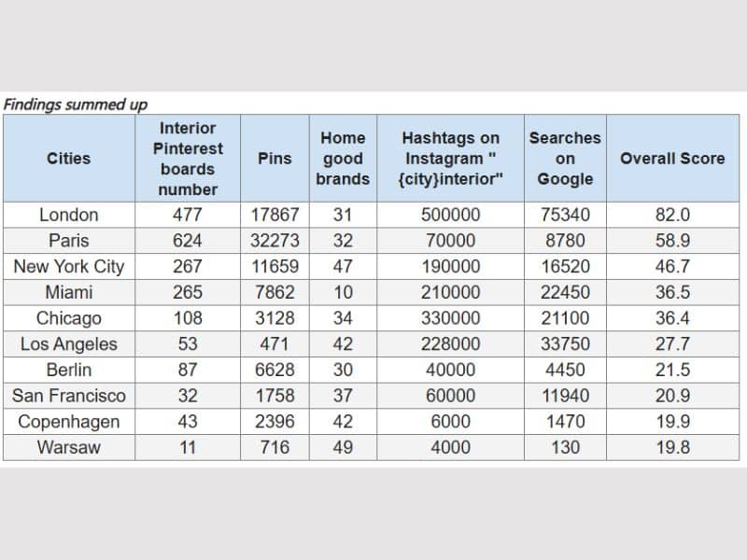Select the Copenhagen row label

69,422
